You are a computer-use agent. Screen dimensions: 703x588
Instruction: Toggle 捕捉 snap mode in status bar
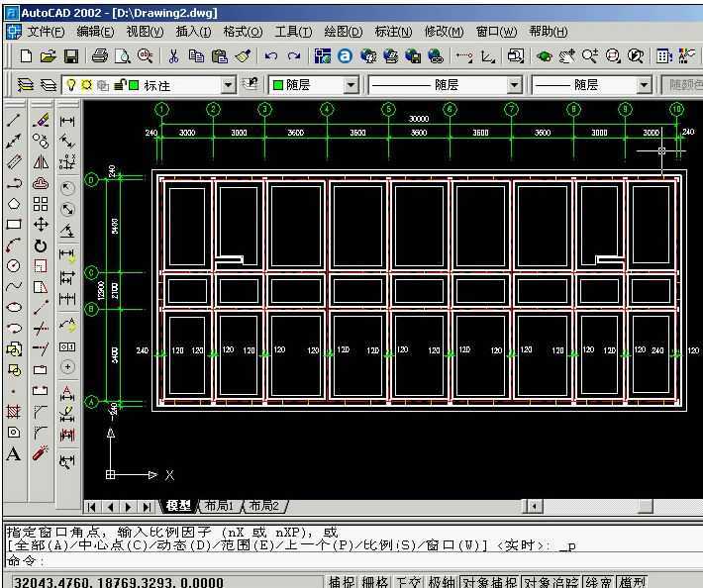342,581
